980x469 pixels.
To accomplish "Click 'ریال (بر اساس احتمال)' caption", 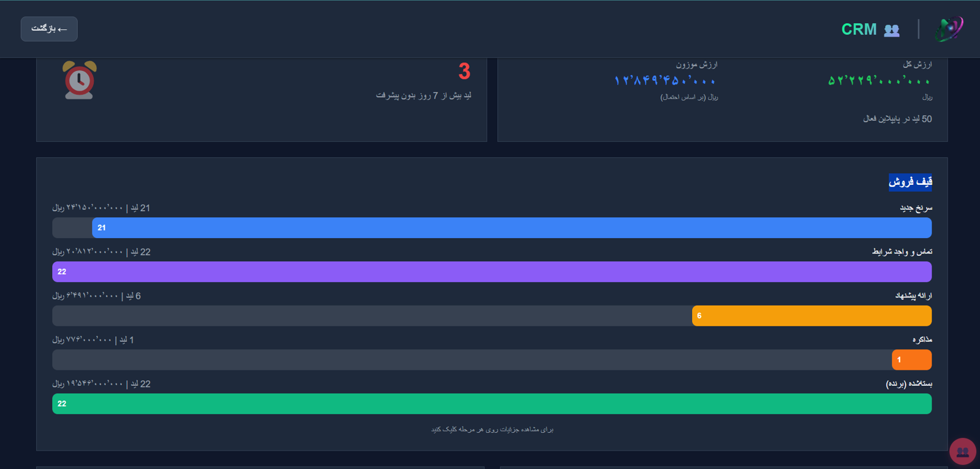I will [689, 97].
